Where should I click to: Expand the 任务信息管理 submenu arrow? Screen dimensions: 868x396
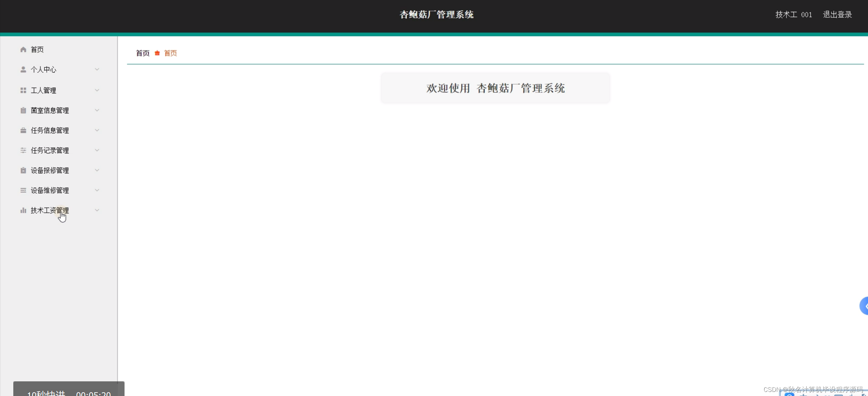97,130
